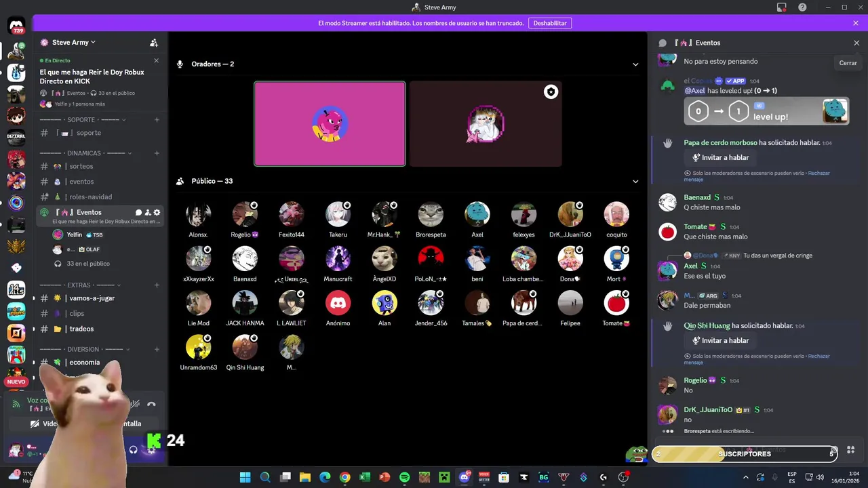Open PoLoN's red avatar in audience
The image size is (868, 488).
point(431,258)
